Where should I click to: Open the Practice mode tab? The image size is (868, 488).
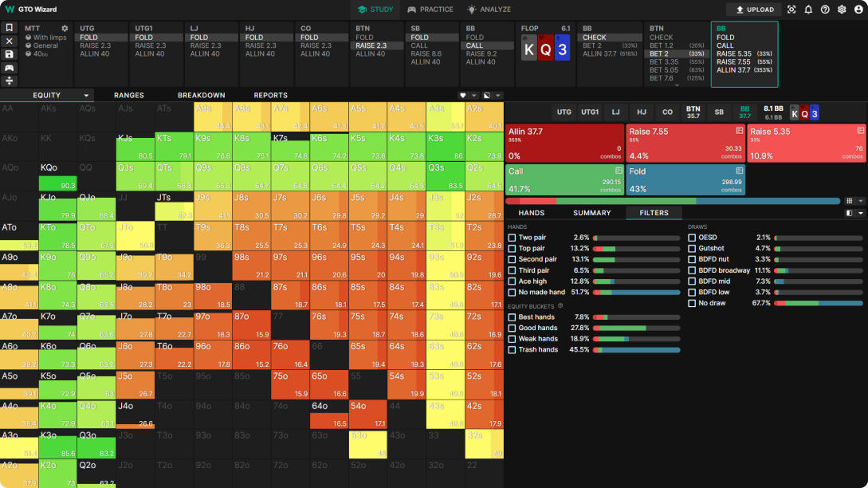click(430, 10)
